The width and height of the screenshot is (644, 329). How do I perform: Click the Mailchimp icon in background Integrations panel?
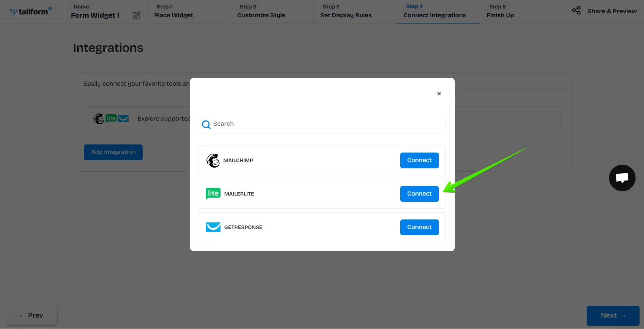(x=99, y=119)
